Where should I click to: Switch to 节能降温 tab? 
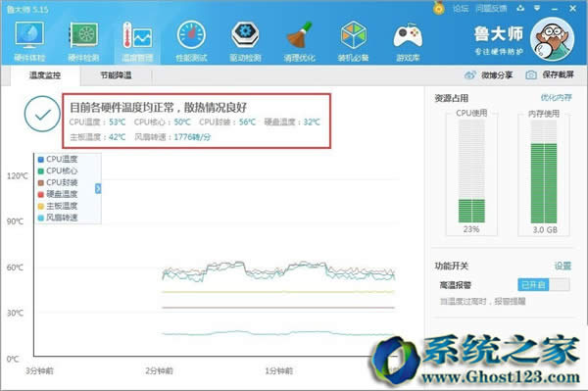(116, 75)
